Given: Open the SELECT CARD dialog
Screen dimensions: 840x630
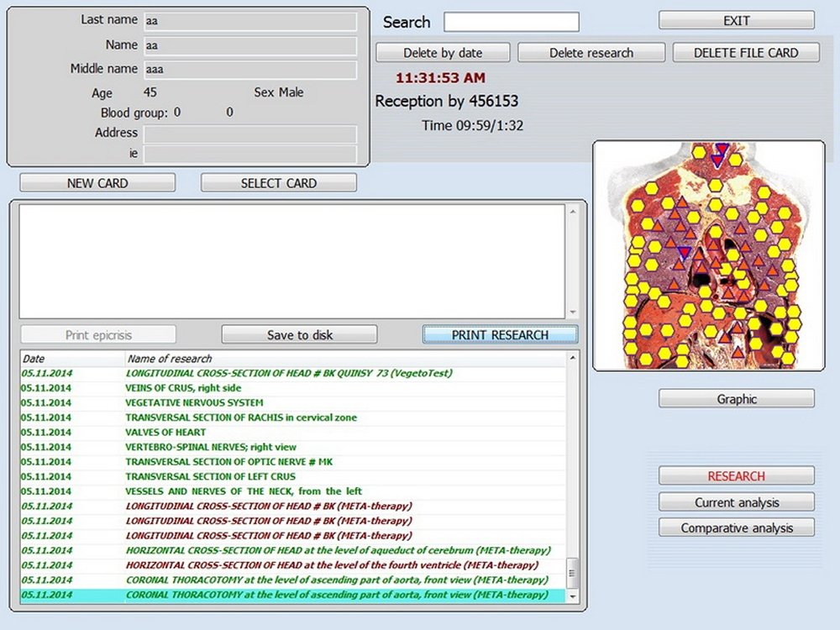Looking at the screenshot, I should (x=278, y=183).
